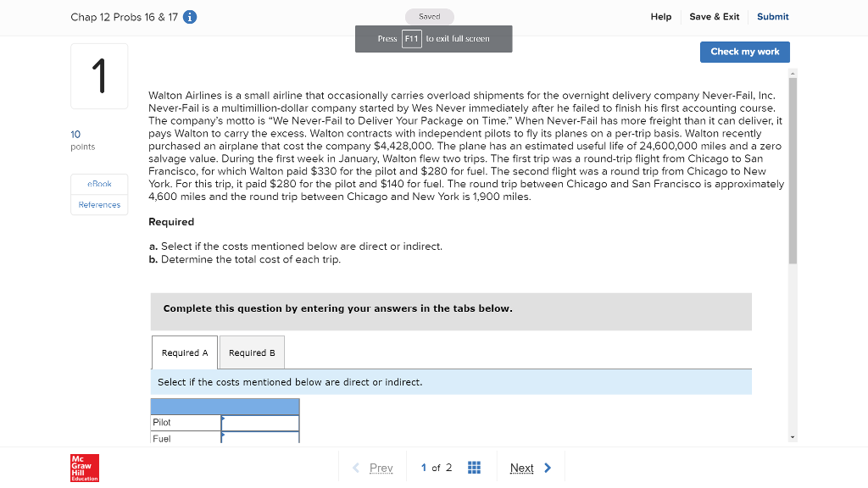Click the Prev chevron arrow
Image resolution: width=868 pixels, height=488 pixels.
coord(355,467)
